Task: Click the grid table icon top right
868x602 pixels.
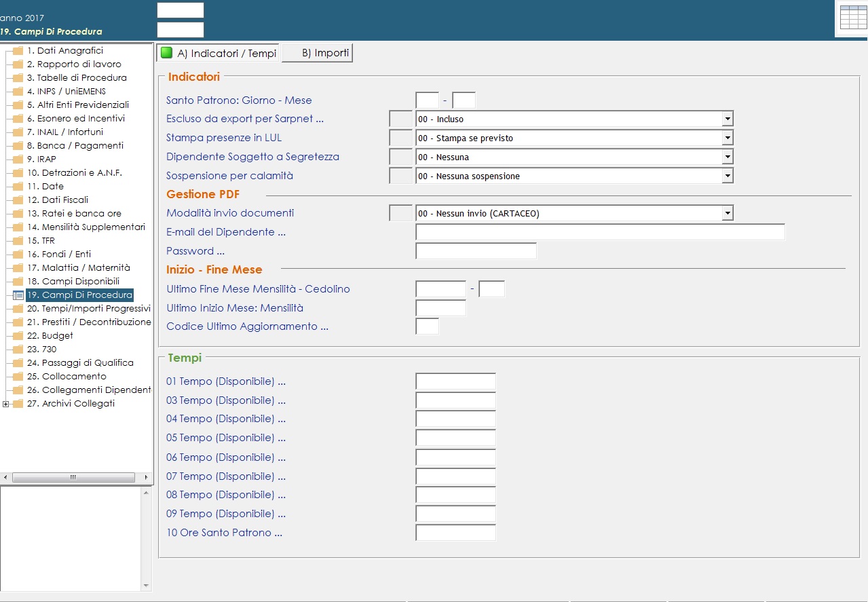Action: click(x=852, y=17)
